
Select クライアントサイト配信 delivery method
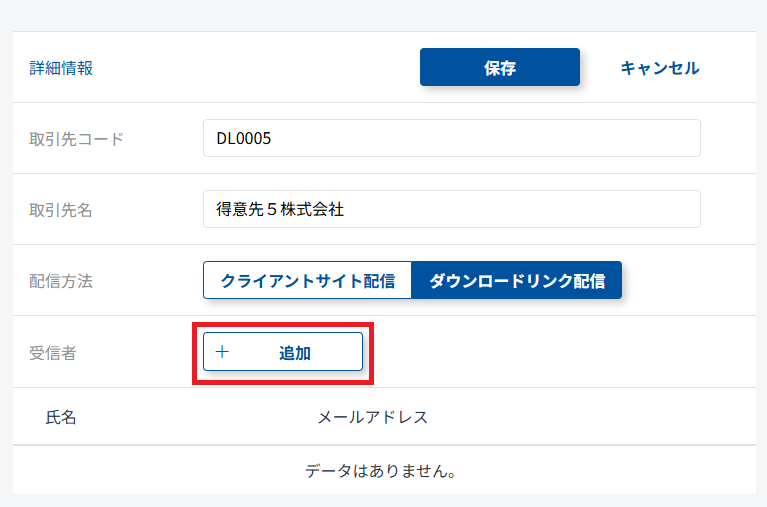[x=308, y=281]
